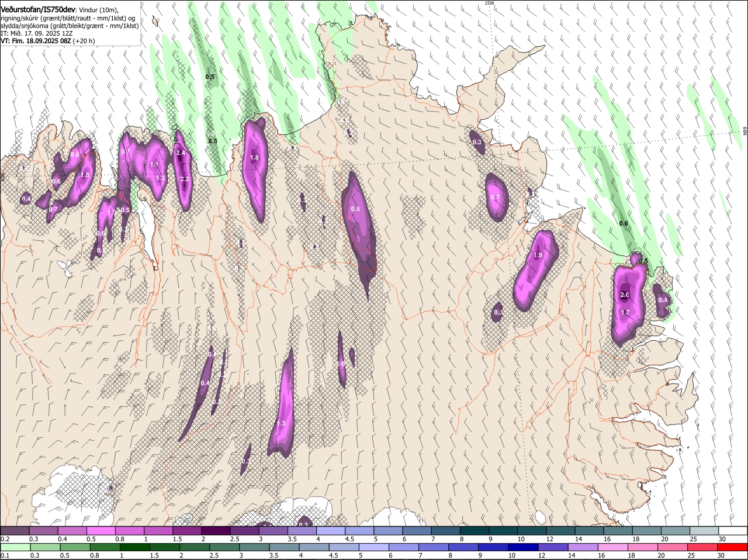Click the top legend swatch labeled 6
This screenshot has height=560, width=748.
pos(417,531)
